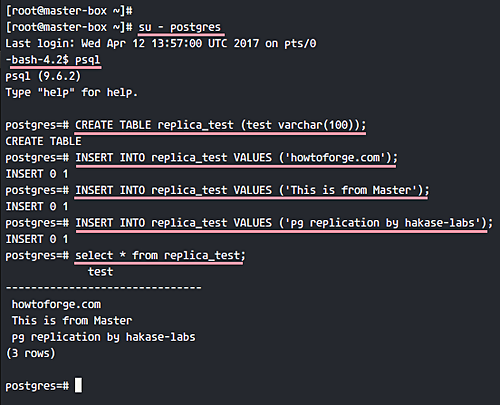Click the 'This is from Master' result row
500x405 pixels.
(72, 321)
